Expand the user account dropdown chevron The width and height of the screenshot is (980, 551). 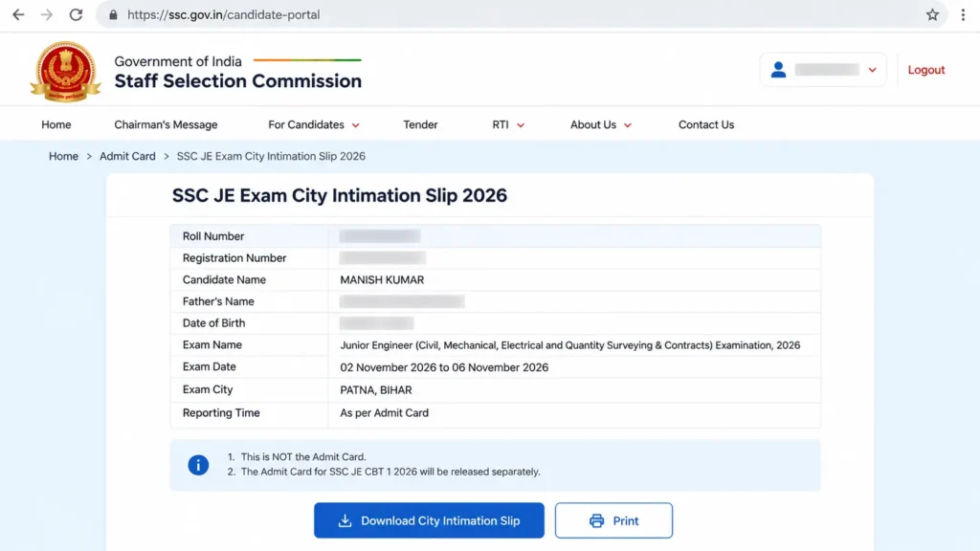pos(873,70)
